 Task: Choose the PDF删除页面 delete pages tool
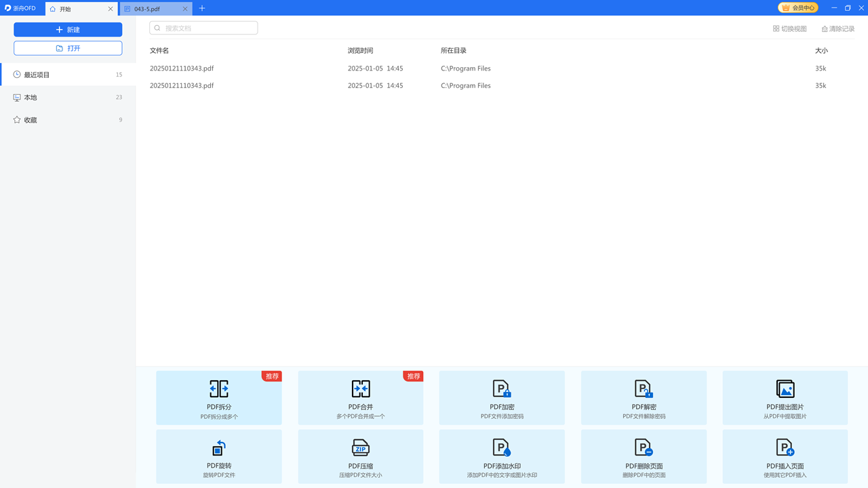(644, 456)
